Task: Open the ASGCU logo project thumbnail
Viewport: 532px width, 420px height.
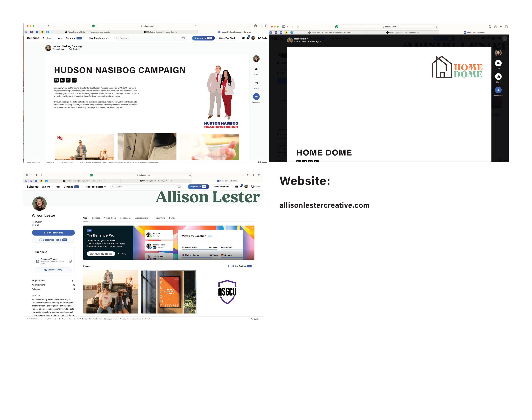Action: coord(227,292)
